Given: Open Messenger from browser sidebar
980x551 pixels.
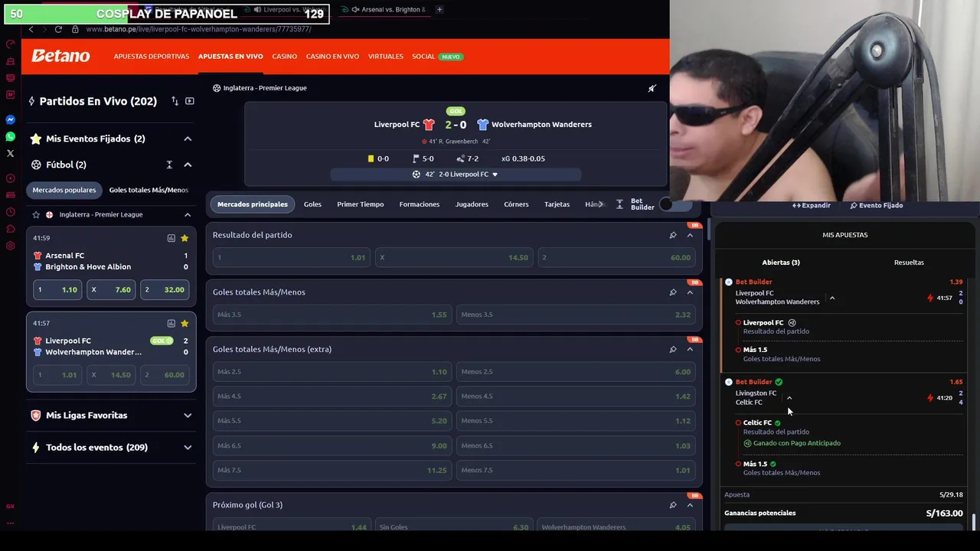Looking at the screenshot, I should pyautogui.click(x=11, y=119).
